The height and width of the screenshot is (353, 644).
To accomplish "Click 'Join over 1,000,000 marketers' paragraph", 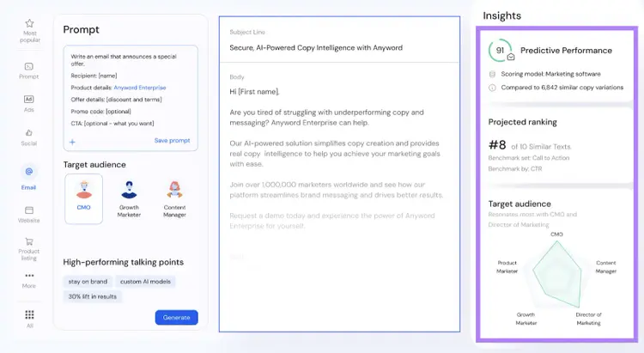I will 336,190.
